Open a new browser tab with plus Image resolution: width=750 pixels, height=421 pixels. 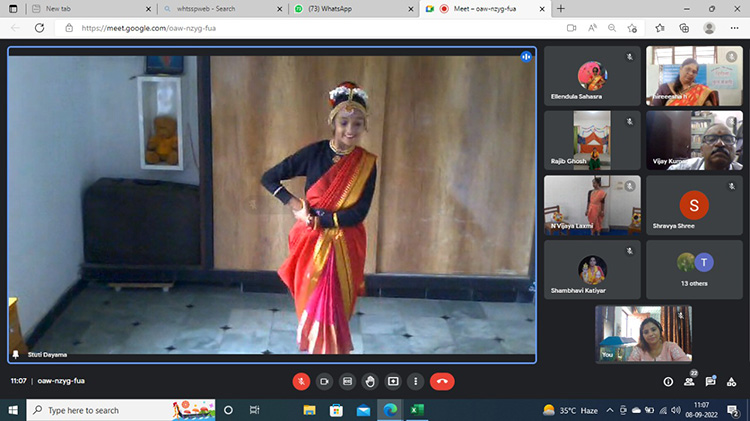tap(560, 8)
